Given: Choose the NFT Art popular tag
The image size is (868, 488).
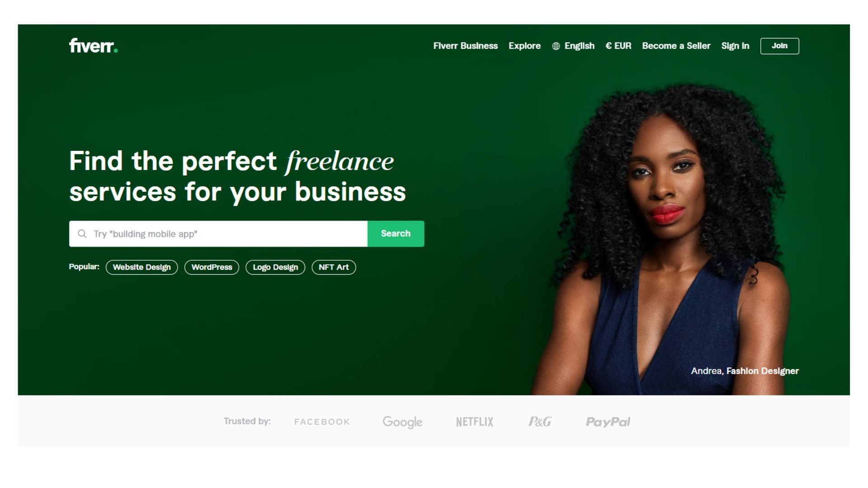Looking at the screenshot, I should click(334, 267).
